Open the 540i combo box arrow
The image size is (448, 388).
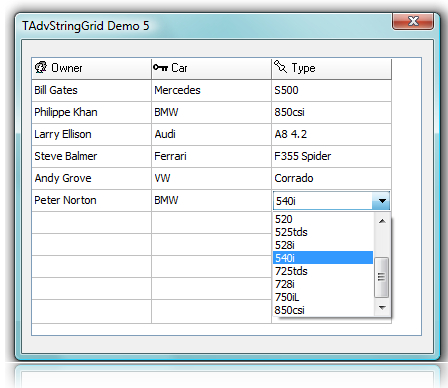pos(382,201)
